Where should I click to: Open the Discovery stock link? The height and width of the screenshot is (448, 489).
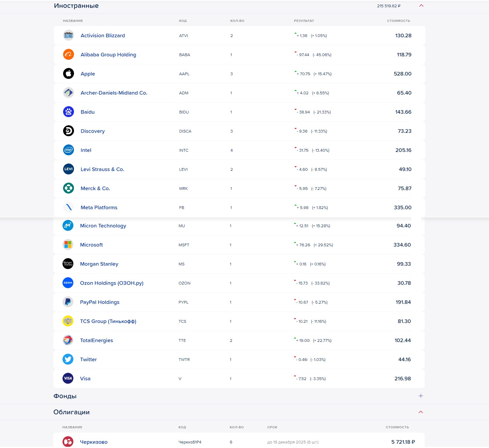click(x=92, y=131)
